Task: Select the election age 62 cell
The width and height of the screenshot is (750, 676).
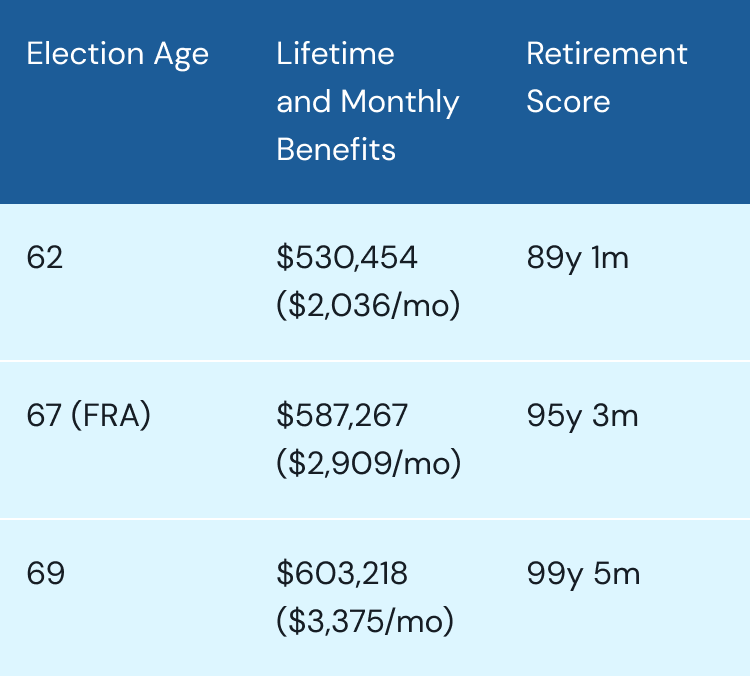Action: [x=45, y=258]
